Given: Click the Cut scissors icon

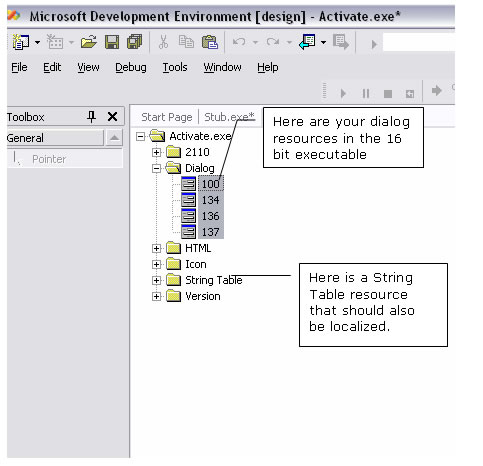Looking at the screenshot, I should (163, 42).
